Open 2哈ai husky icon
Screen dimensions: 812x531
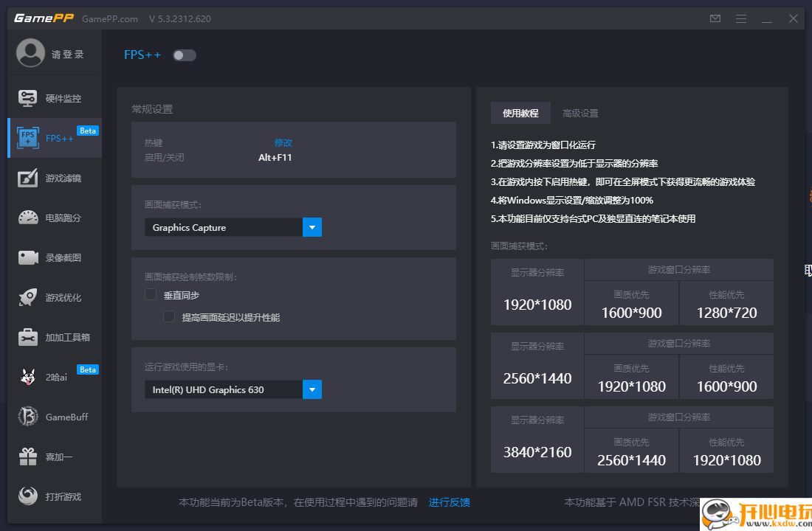pos(28,377)
